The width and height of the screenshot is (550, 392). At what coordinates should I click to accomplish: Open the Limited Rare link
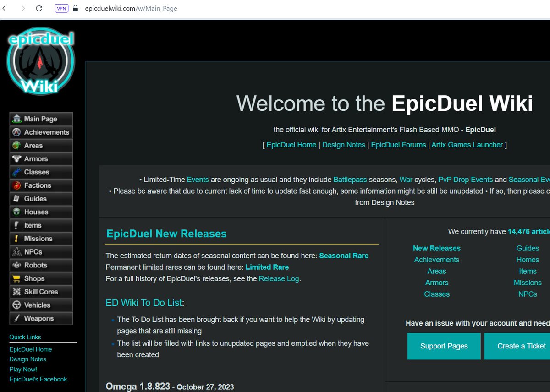coord(267,267)
